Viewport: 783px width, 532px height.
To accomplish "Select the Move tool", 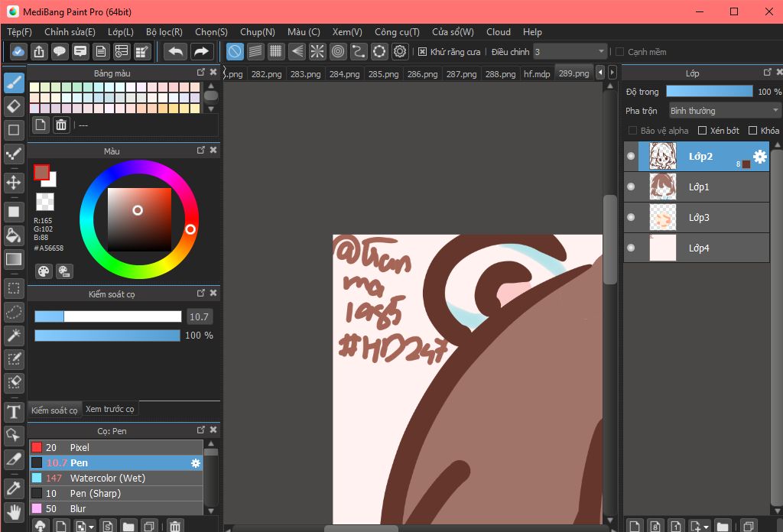I will [14, 183].
